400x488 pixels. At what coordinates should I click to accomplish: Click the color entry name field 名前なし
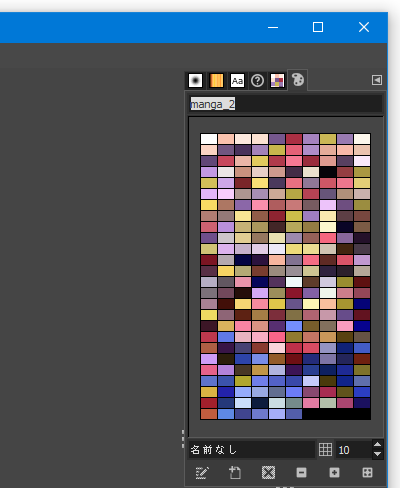pos(252,450)
